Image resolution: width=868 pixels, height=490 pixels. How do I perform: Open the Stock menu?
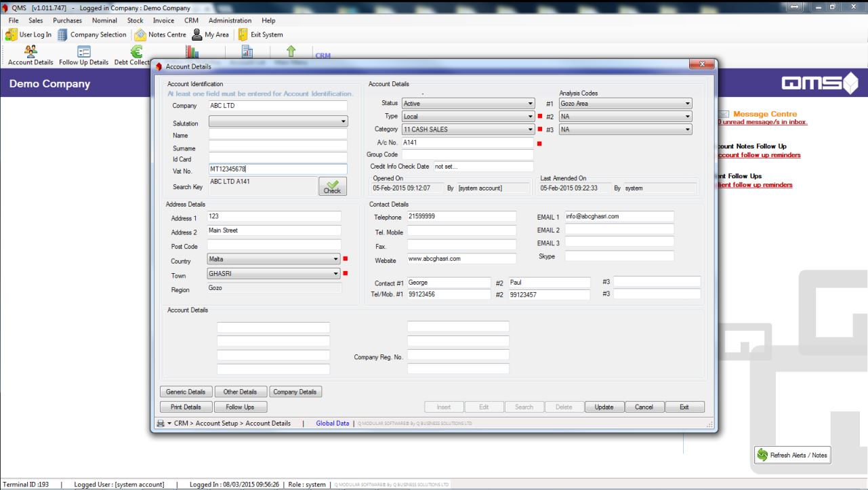[x=136, y=20]
